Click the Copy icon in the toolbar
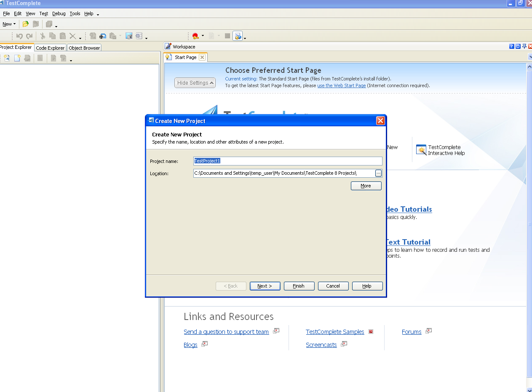This screenshot has height=392, width=532. point(52,36)
